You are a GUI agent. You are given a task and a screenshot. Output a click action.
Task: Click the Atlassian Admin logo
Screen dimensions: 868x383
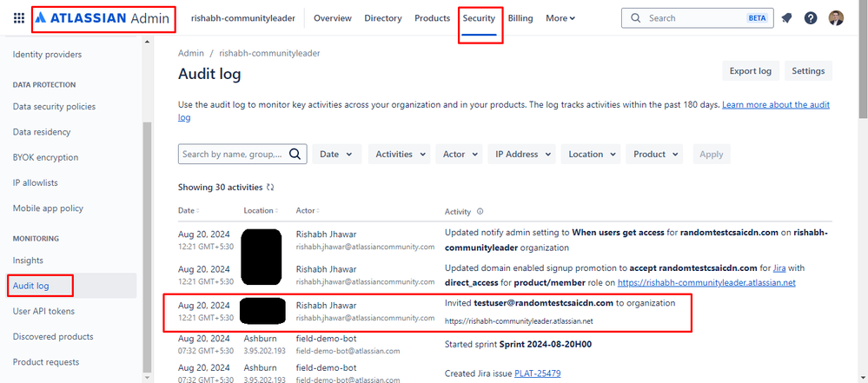tap(102, 18)
